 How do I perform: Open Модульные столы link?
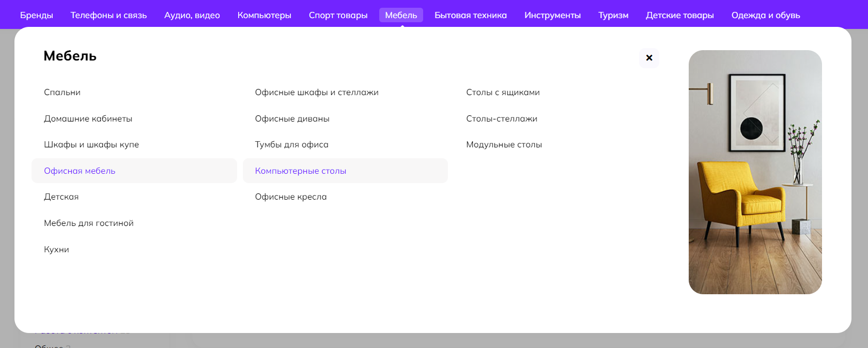pyautogui.click(x=504, y=145)
